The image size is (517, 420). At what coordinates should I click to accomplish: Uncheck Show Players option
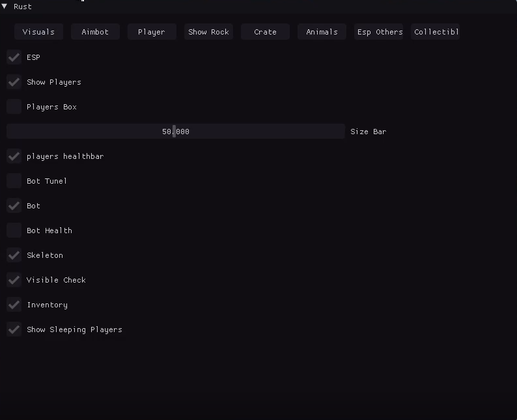coord(14,82)
